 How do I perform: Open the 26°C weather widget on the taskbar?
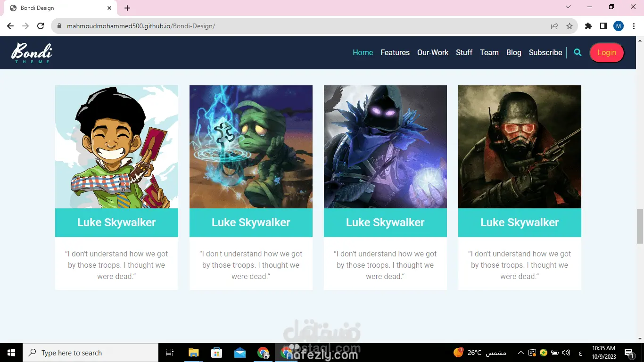pyautogui.click(x=480, y=353)
